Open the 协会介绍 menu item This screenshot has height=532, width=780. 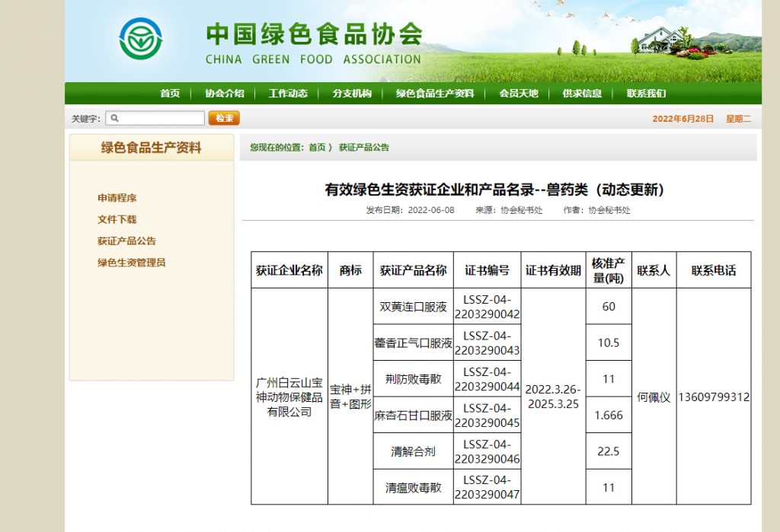point(225,94)
